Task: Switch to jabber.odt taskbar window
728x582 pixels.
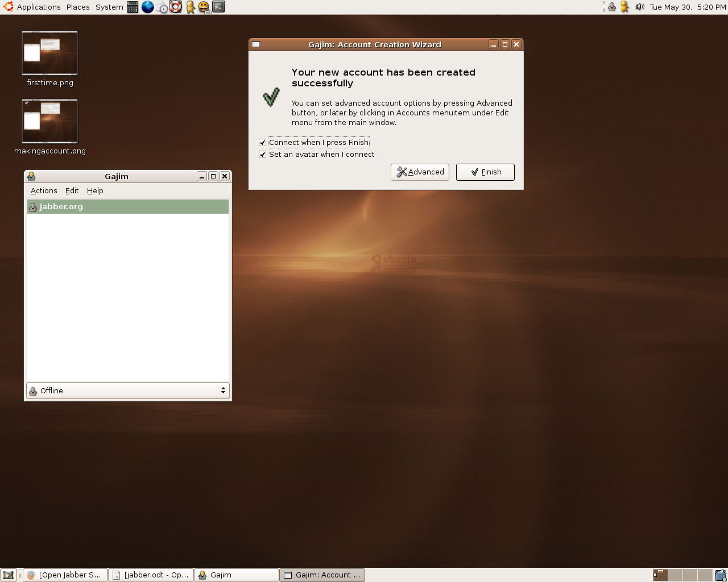Action: [151, 575]
